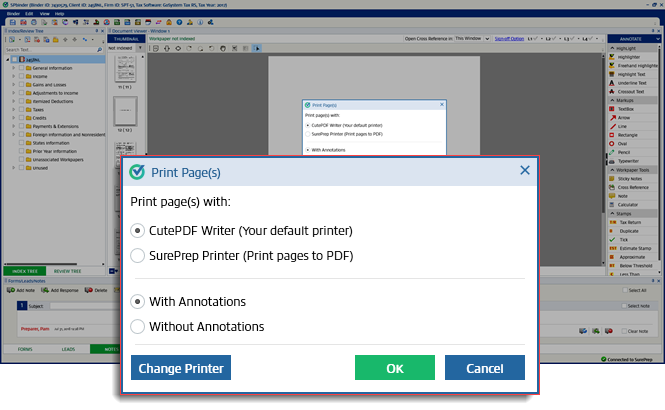Select the Oval markup tool
This screenshot has height=410, width=665.
629,143
